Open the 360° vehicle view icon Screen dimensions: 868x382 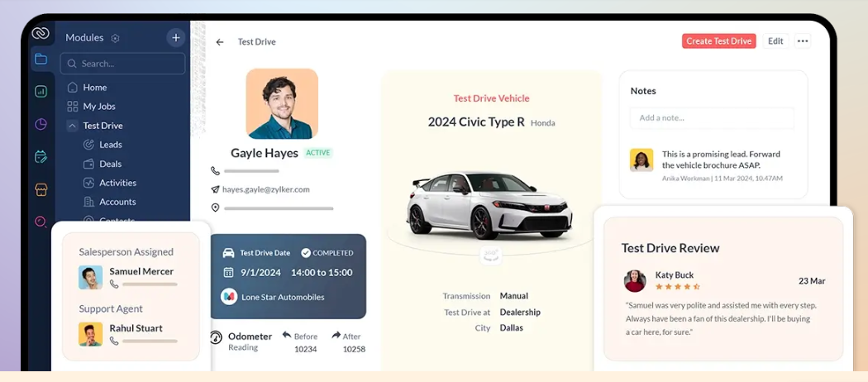pos(491,254)
